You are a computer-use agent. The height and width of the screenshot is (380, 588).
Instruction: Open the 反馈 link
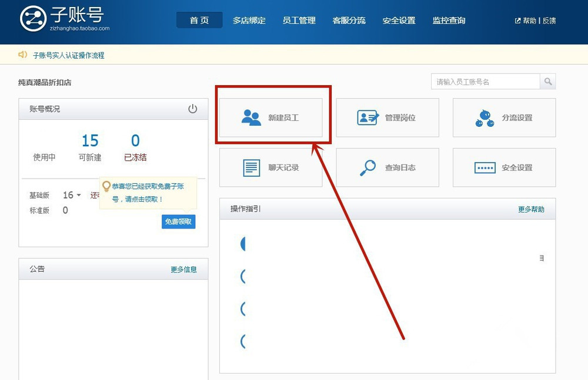point(549,21)
